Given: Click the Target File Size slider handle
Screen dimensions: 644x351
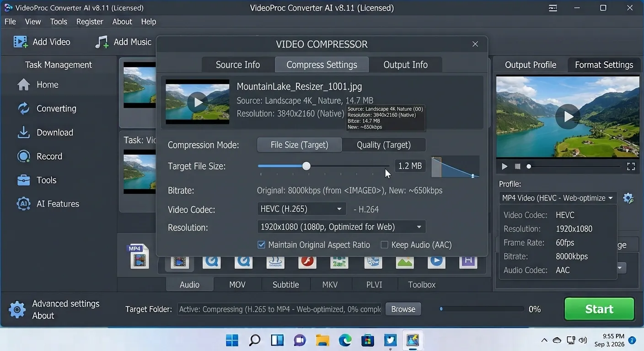Looking at the screenshot, I should [306, 166].
